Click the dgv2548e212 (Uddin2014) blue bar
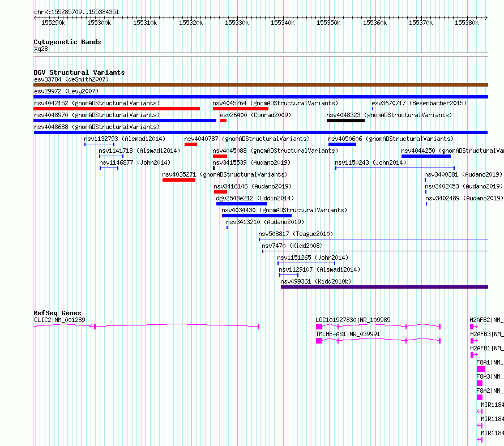The height and width of the screenshot is (446, 504). [x=242, y=204]
